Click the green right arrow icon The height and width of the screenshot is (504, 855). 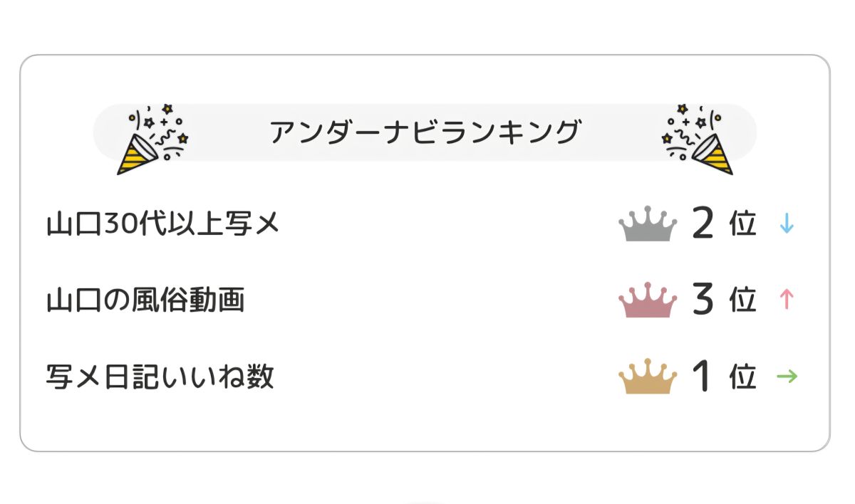[x=787, y=377]
